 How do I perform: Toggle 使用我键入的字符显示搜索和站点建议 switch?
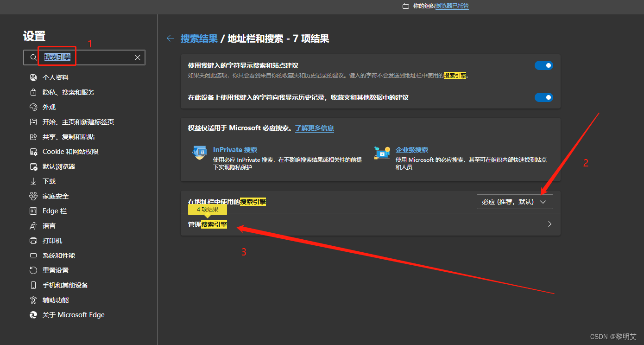[x=544, y=66]
